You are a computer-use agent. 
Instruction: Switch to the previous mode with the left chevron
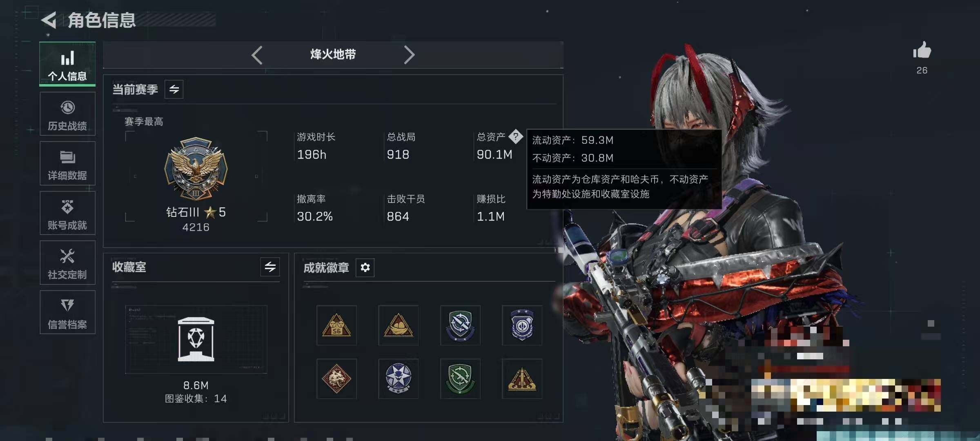257,55
